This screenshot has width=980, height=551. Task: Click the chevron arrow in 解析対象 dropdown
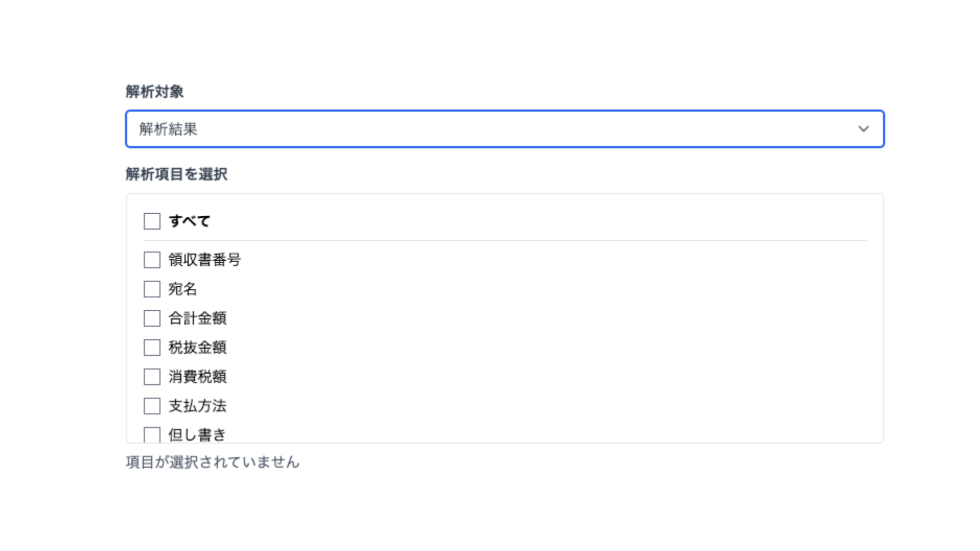point(863,129)
